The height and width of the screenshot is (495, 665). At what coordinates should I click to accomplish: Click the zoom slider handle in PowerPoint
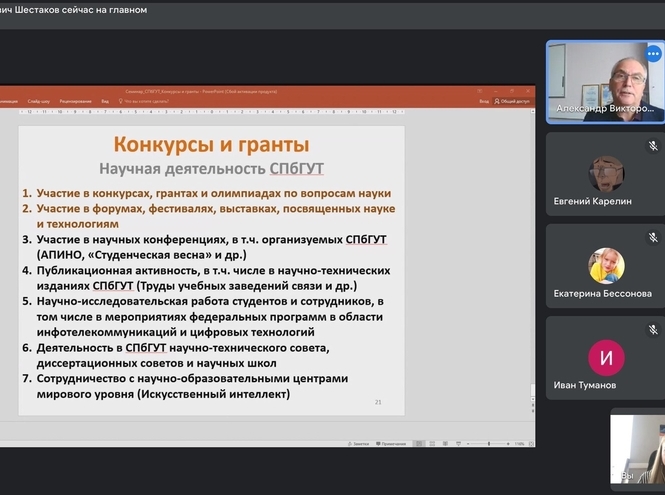pos(489,444)
